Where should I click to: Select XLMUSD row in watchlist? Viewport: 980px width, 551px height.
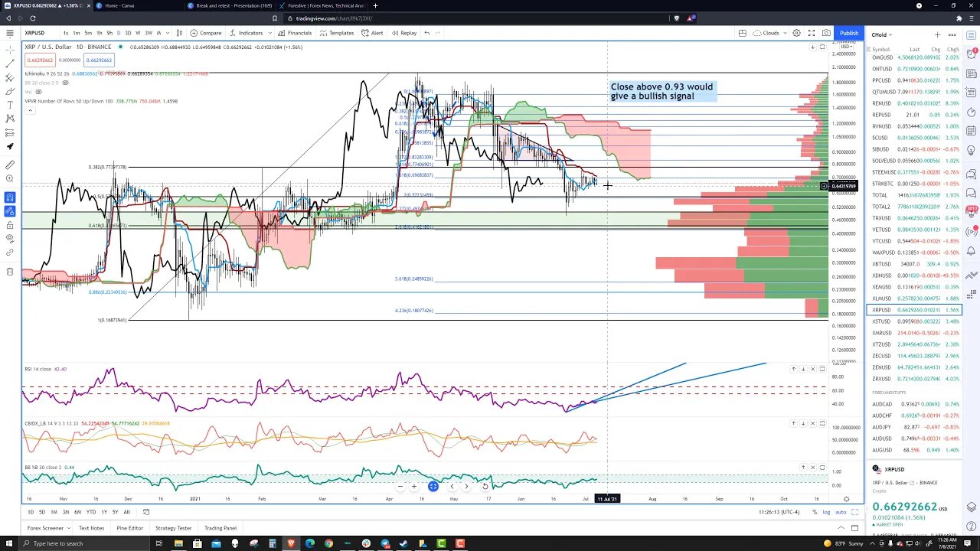(x=913, y=298)
